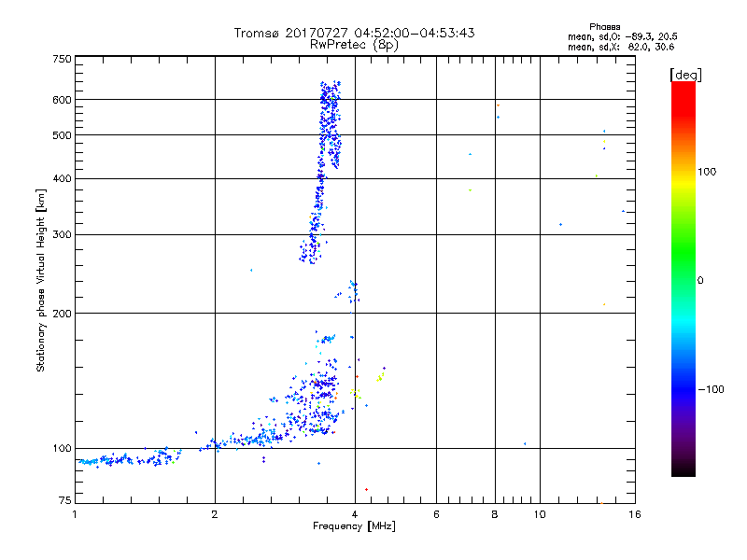Click the 'Stationary phase Virtual Height [km]' axis title

click(x=40, y=280)
